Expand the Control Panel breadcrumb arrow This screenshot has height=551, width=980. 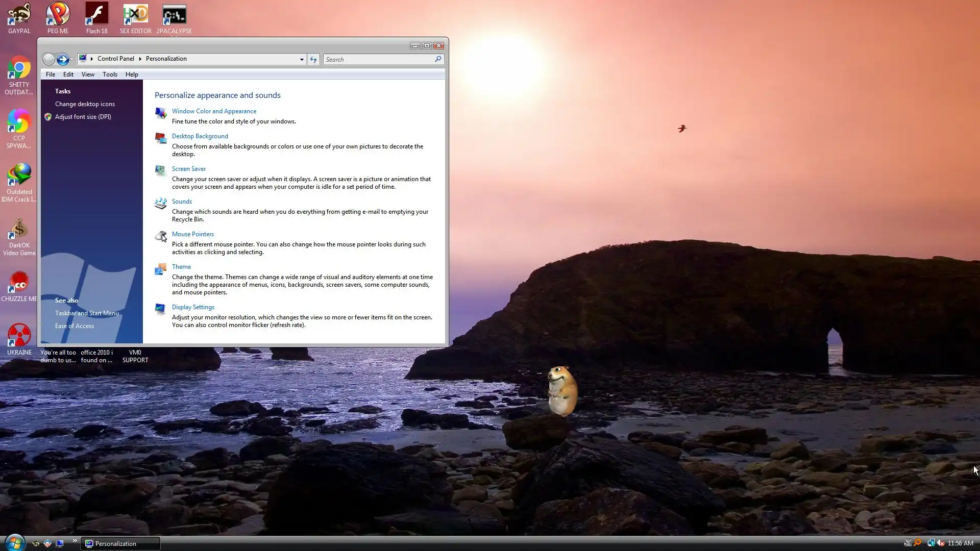(x=140, y=59)
